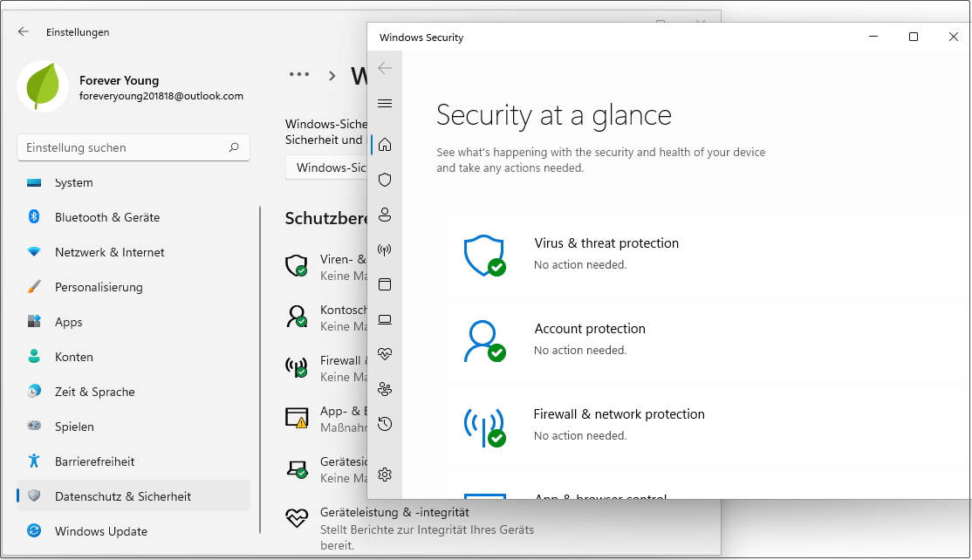
Task: Open Family options sidebar icon
Action: (x=385, y=389)
